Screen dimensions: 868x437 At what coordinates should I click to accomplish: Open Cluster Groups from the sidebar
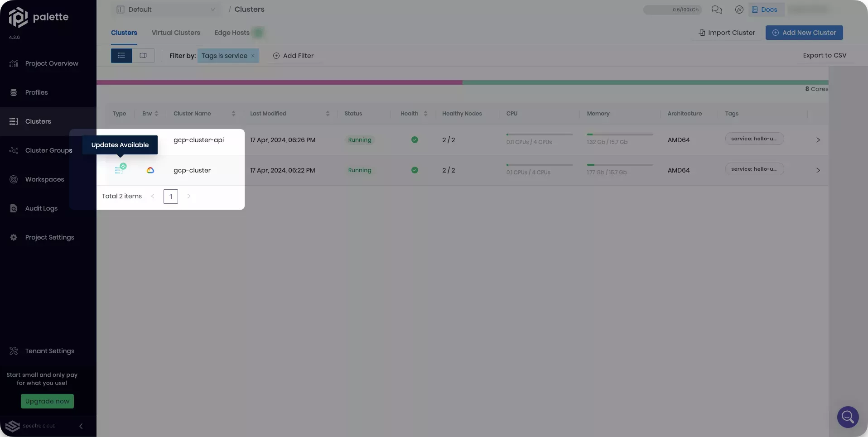point(48,150)
